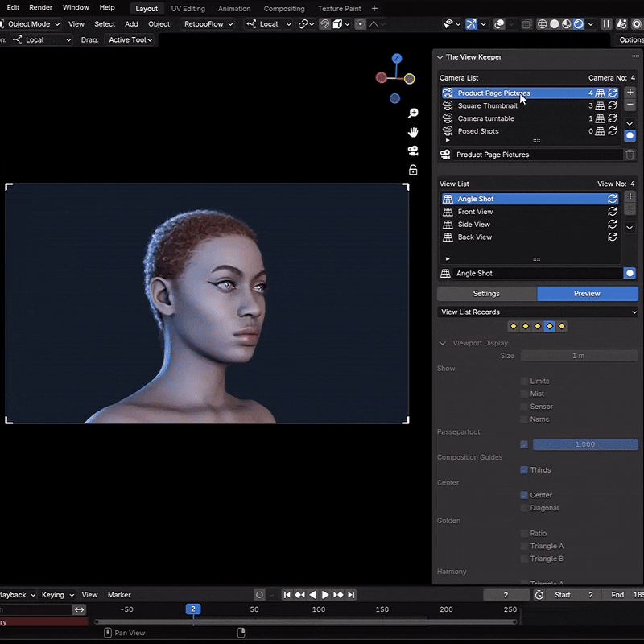Switch to rendered viewport shading
Image resolution: width=644 pixels, height=644 pixels.
(578, 24)
